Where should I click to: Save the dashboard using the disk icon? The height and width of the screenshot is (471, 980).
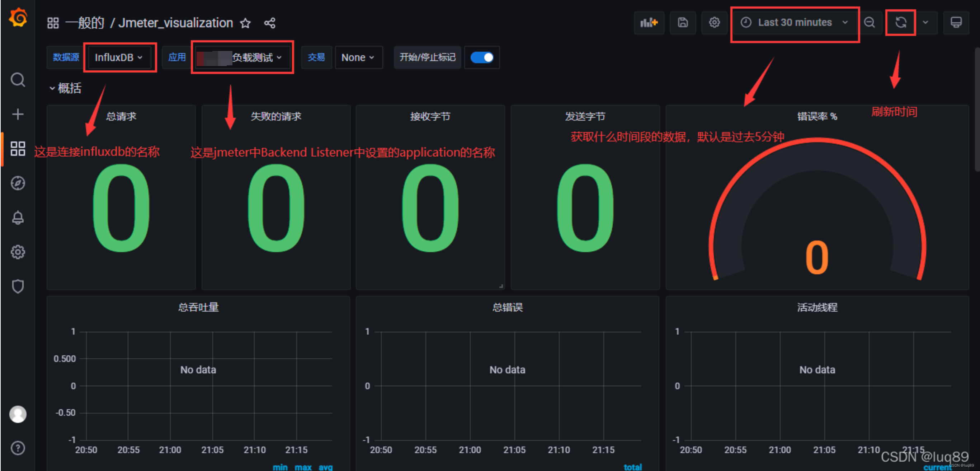[683, 23]
